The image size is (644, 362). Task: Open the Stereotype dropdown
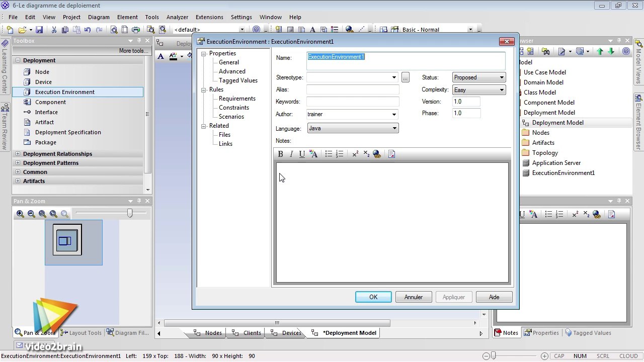coord(394,77)
